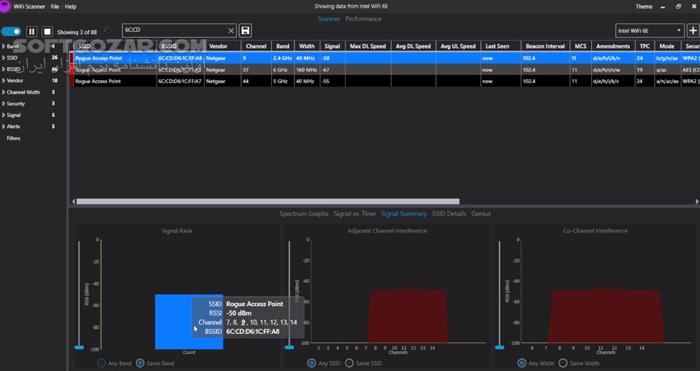Click the left scroll arrow of table
Image resolution: width=700 pixels, height=371 pixels.
click(74, 202)
